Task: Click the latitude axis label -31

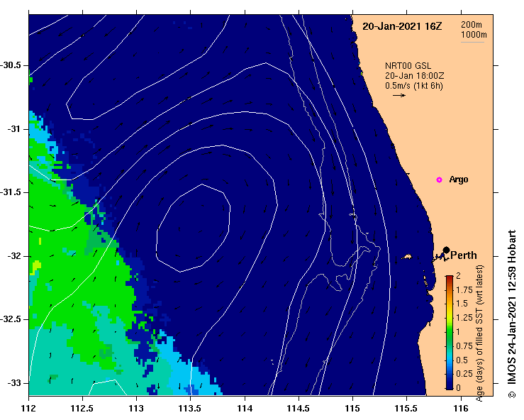Action: click(14, 129)
